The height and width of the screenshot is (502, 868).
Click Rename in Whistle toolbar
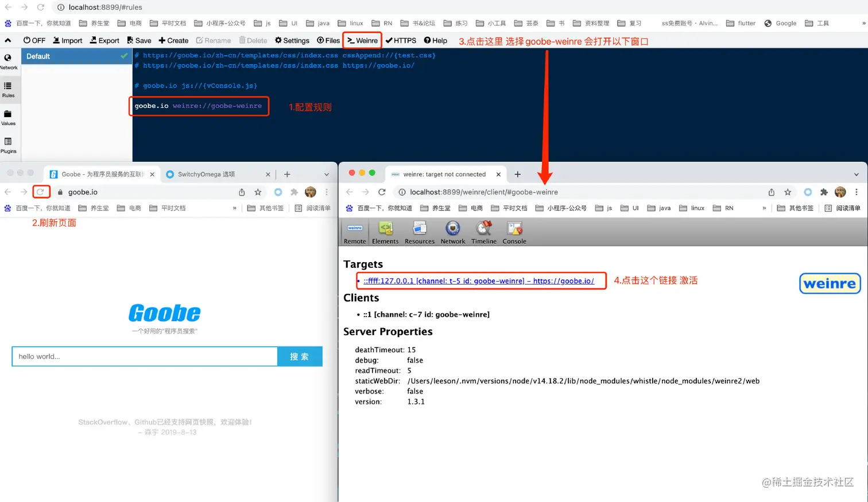pyautogui.click(x=213, y=41)
